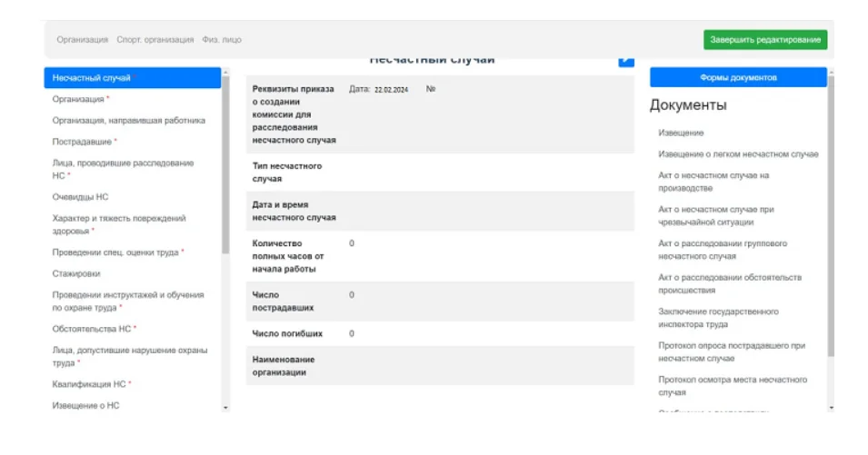Click Количество полных часов value 0
The width and height of the screenshot is (868, 455).
(352, 243)
